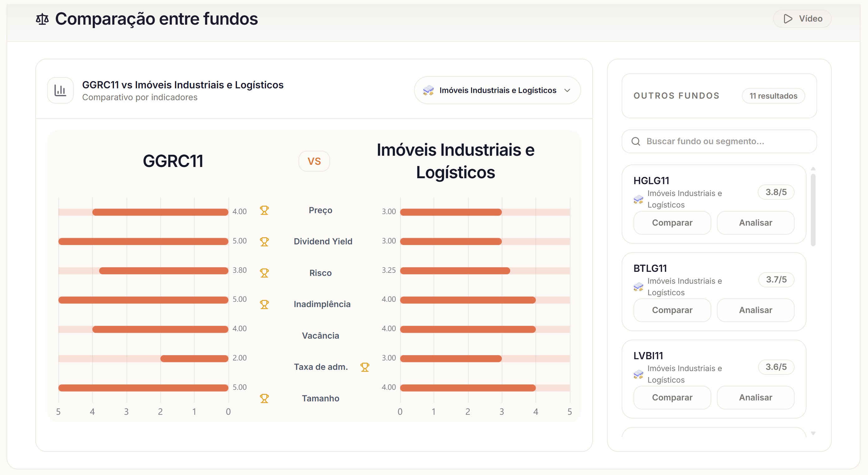868x475 pixels.
Task: Click the fund list scroll-up arrow
Action: click(813, 169)
